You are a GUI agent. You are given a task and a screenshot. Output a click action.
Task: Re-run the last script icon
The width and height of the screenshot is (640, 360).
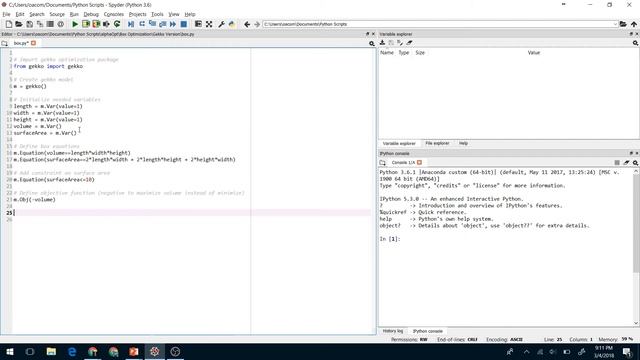[117, 24]
